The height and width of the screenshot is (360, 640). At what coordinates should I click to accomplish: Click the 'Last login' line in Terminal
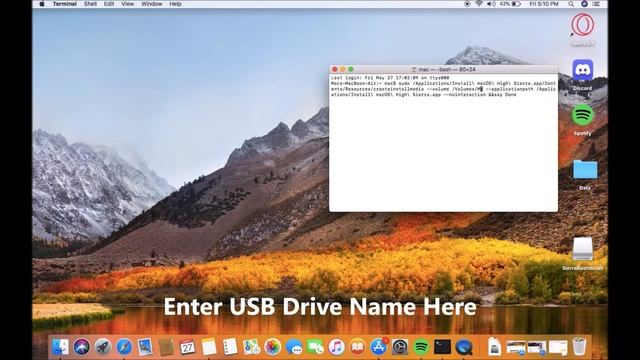pyautogui.click(x=390, y=78)
